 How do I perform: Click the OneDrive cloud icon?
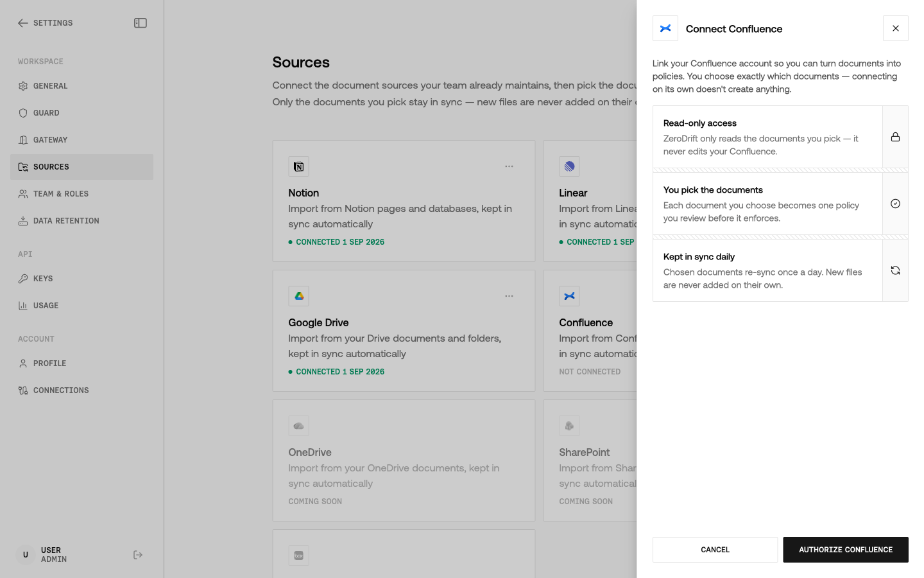tap(298, 426)
